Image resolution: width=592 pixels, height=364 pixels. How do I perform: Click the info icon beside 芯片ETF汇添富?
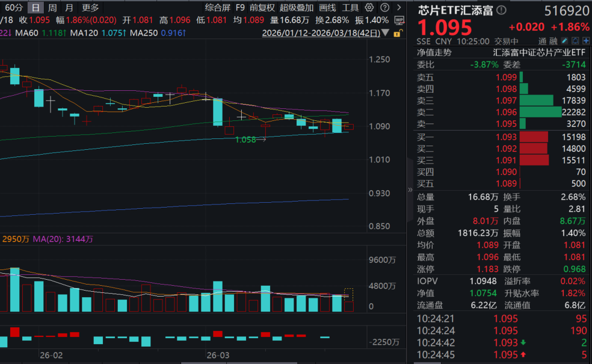502,10
